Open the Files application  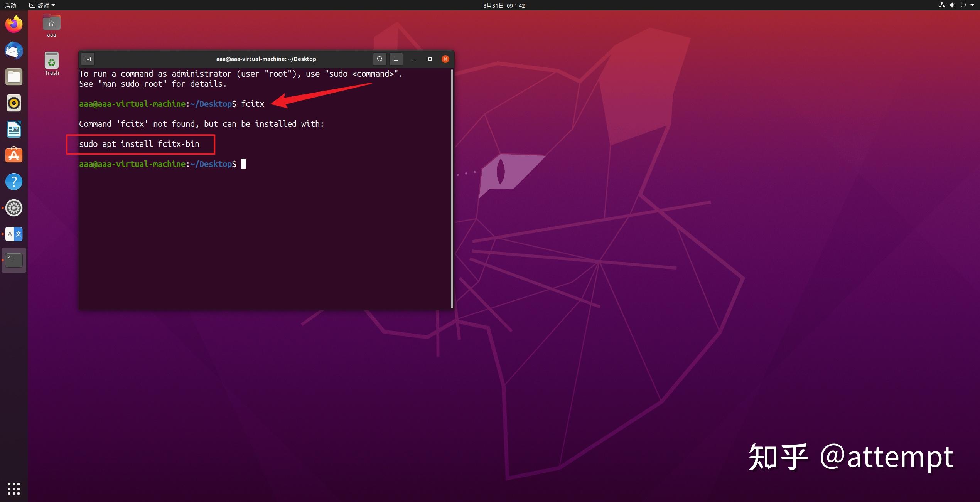point(13,77)
